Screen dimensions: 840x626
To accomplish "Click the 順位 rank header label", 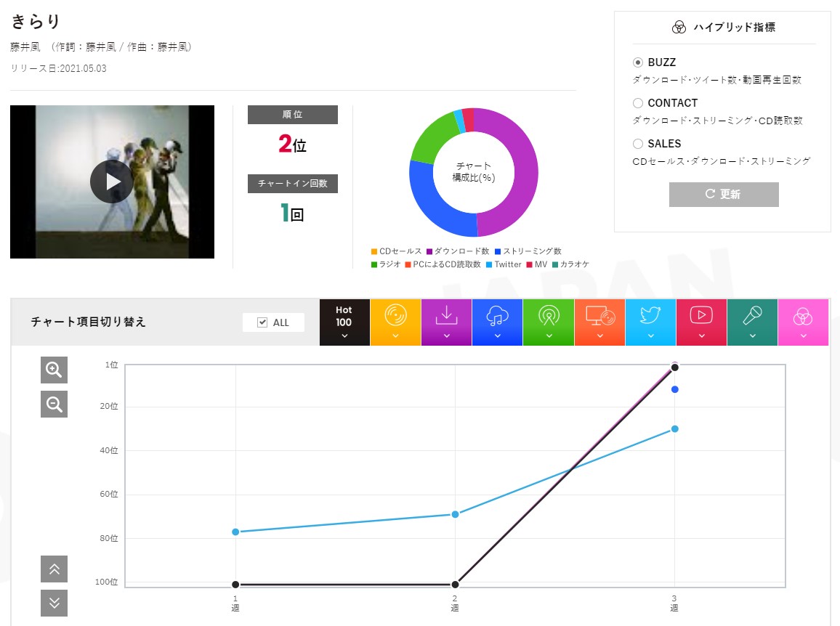I will click(293, 115).
